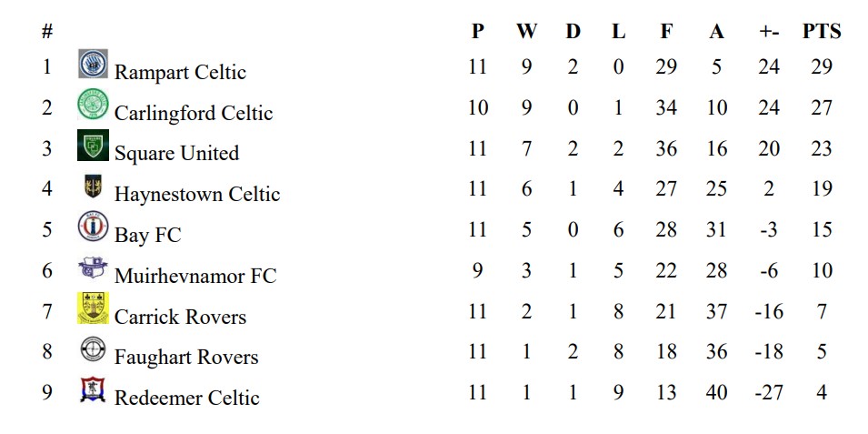
Task: Click Rampart Celtic's 29 points value
Action: 821,67
